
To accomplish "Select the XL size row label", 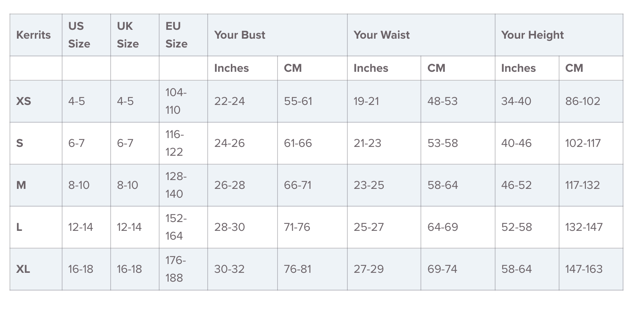I will click(x=23, y=269).
